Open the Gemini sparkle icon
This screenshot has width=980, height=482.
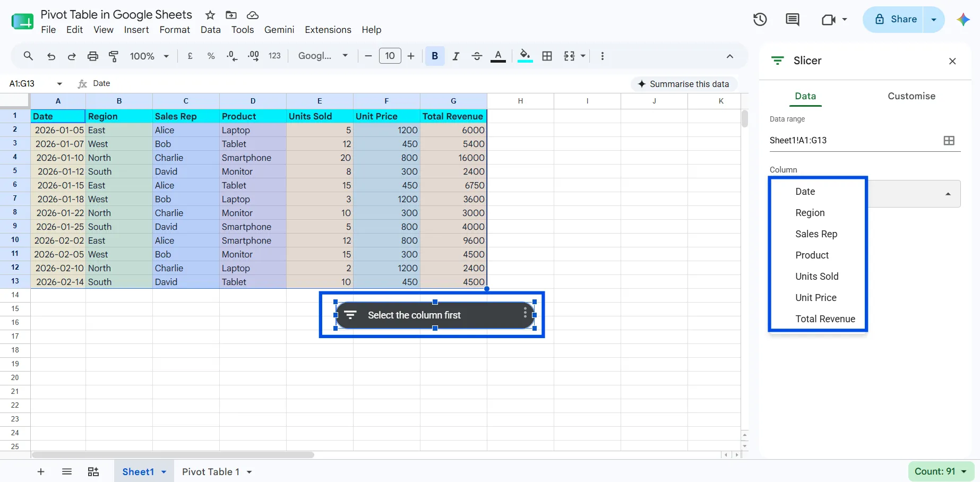963,20
